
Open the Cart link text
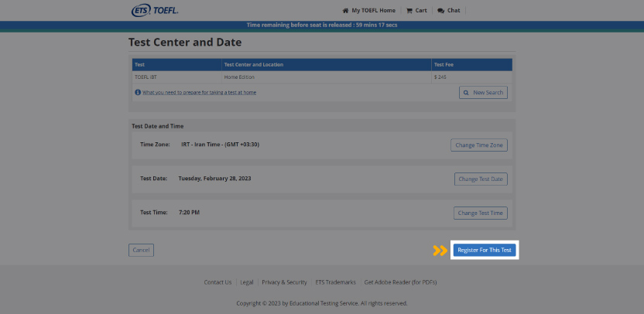pyautogui.click(x=421, y=11)
